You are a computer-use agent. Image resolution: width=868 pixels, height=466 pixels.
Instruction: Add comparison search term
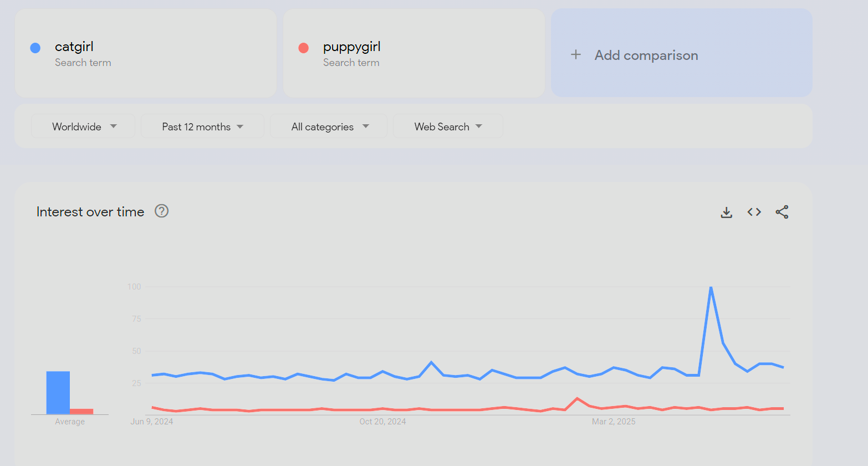click(681, 53)
